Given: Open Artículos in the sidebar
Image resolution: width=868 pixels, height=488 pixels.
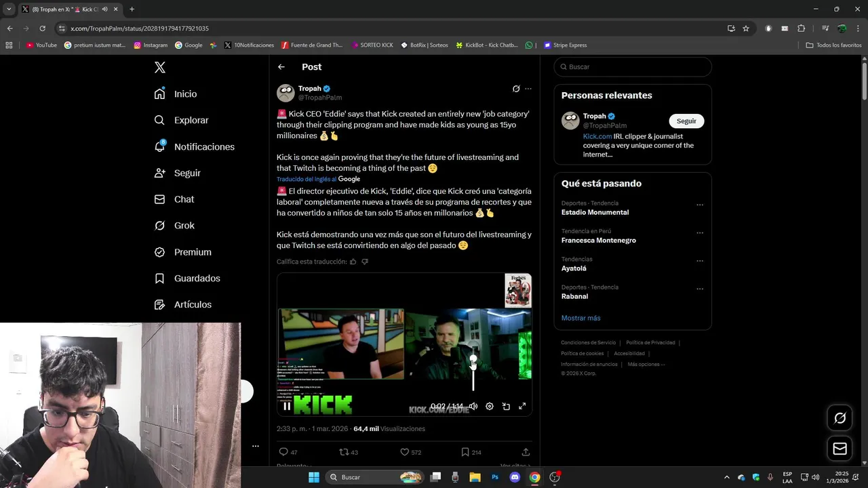Looking at the screenshot, I should coord(182,305).
